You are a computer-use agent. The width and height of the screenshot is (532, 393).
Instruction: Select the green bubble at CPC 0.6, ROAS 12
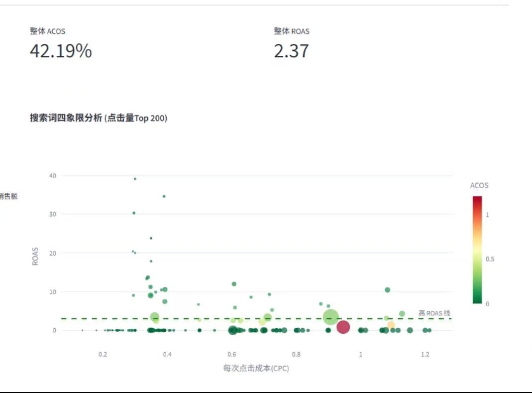click(234, 284)
